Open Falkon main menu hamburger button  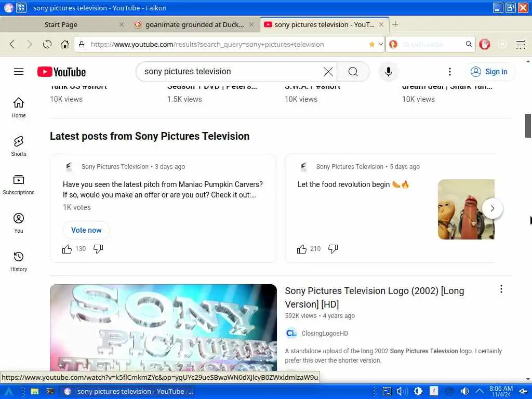pyautogui.click(x=521, y=44)
